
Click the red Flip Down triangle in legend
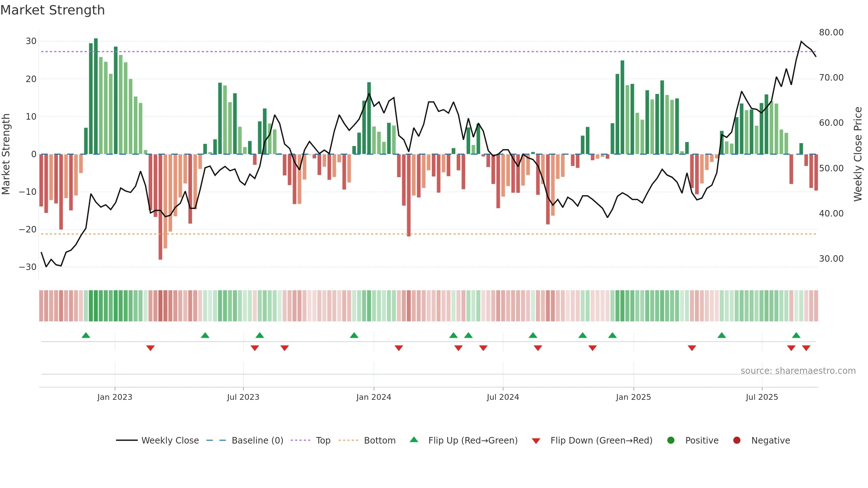coord(536,441)
